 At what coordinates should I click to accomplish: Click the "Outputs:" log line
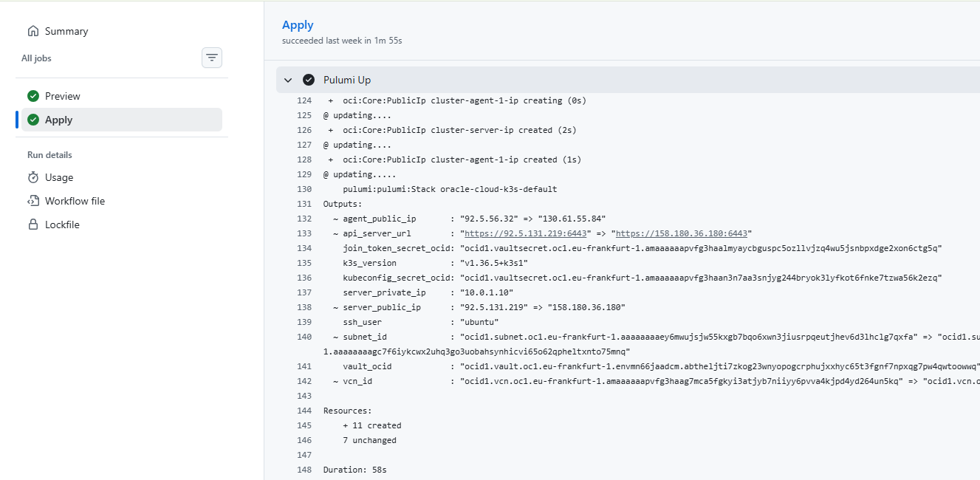click(x=343, y=204)
